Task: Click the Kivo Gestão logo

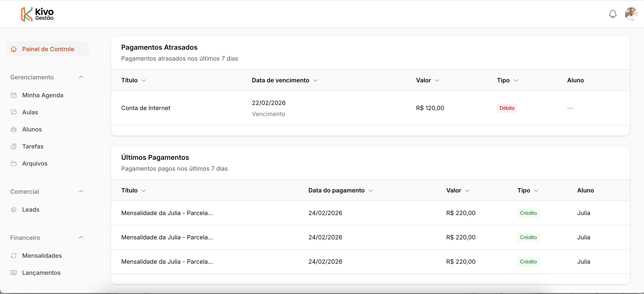Action: pyautogui.click(x=37, y=14)
